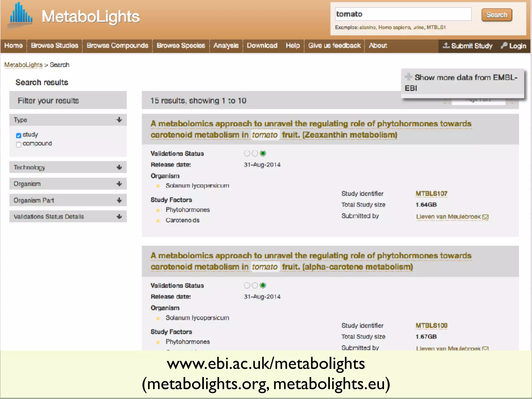Open Browse Studies menu item
Viewport: 532px width, 399px height.
click(55, 45)
